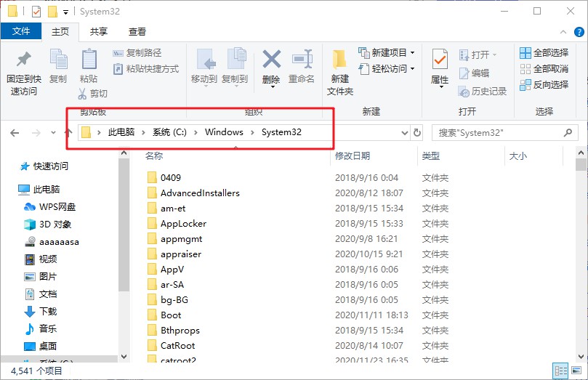Open Documents (文档) in the sidebar
588x380 pixels.
point(41,294)
